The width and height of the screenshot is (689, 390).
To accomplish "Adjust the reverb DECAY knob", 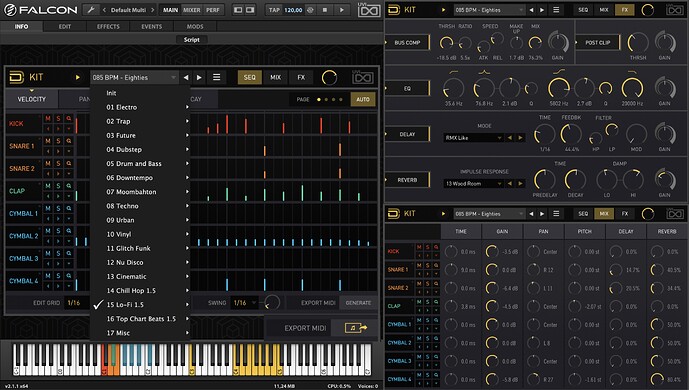I will click(575, 180).
